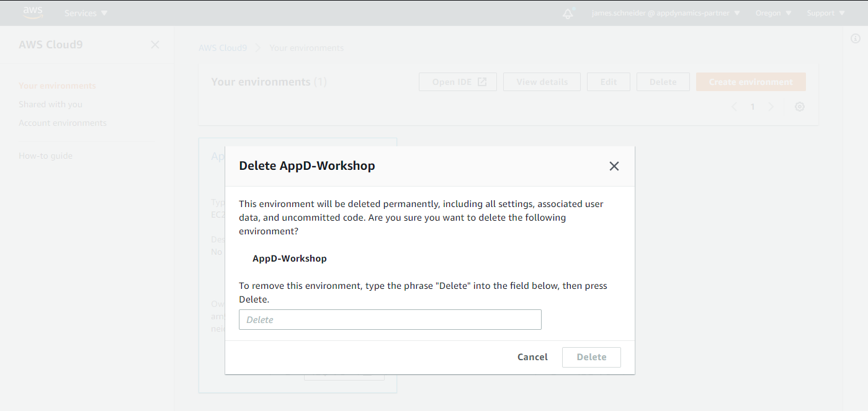
Task: Open the Support dropdown menu
Action: click(x=826, y=13)
